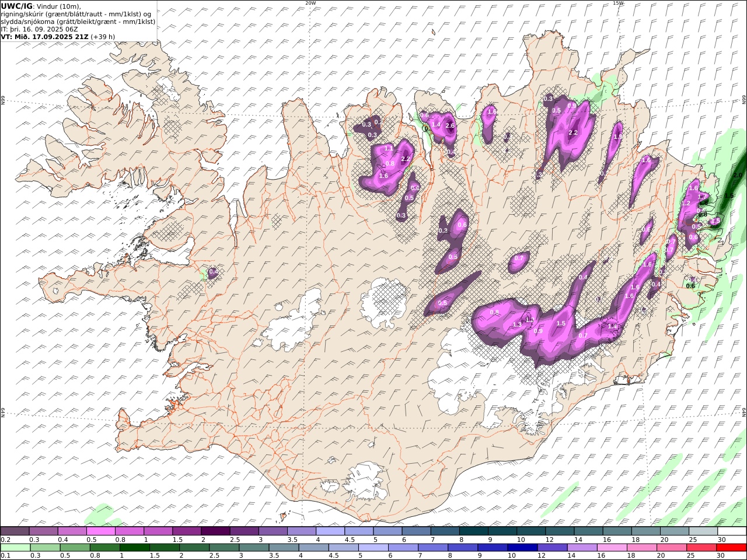Click the 'VT: Mið. 17.09.2025 21Z' valid time

point(44,36)
